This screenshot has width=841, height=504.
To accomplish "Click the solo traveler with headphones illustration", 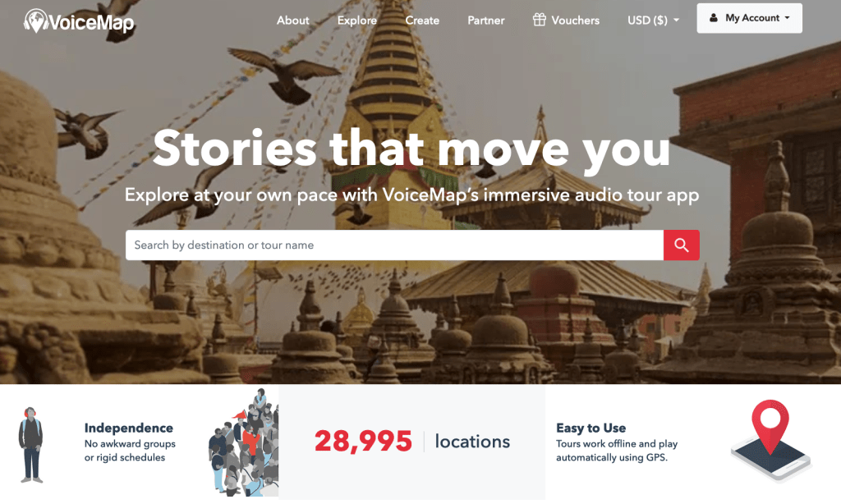I will pos(31,444).
